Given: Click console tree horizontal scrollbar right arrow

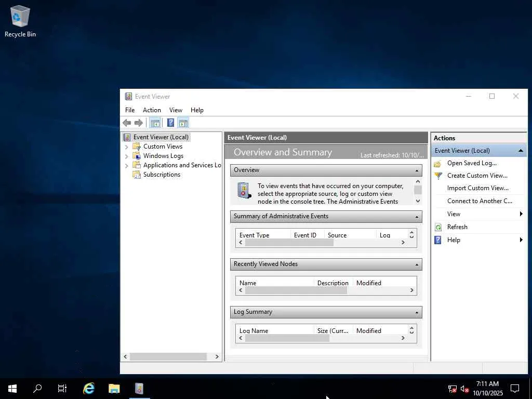Looking at the screenshot, I should click(217, 356).
